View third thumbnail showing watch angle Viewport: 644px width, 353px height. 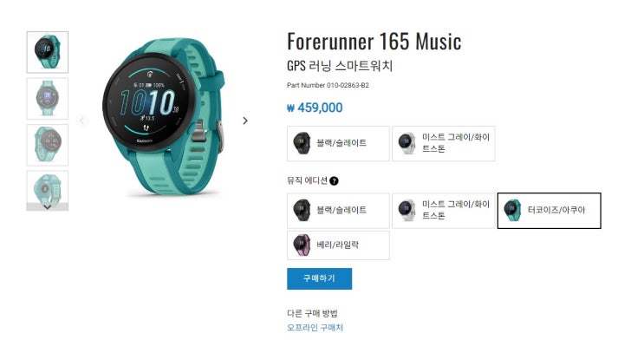[x=47, y=145]
